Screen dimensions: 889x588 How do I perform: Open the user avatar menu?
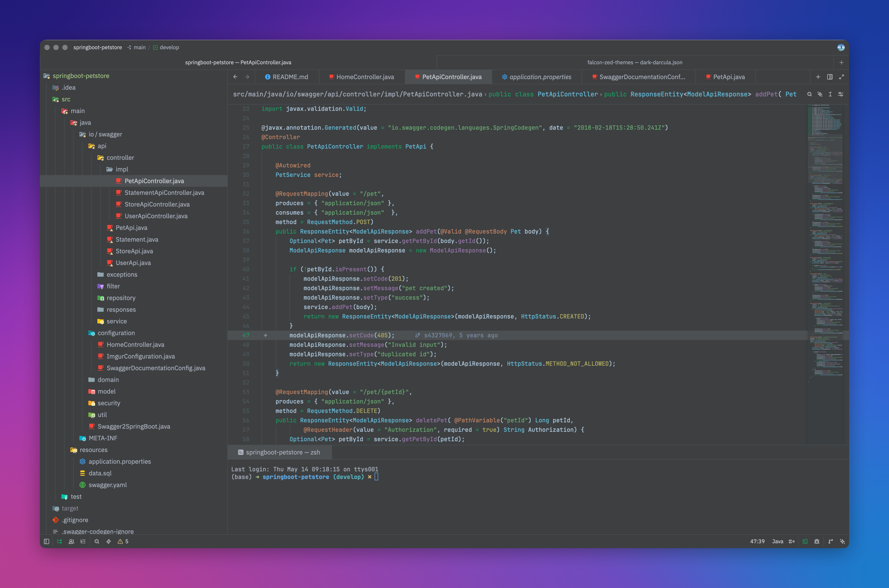841,47
